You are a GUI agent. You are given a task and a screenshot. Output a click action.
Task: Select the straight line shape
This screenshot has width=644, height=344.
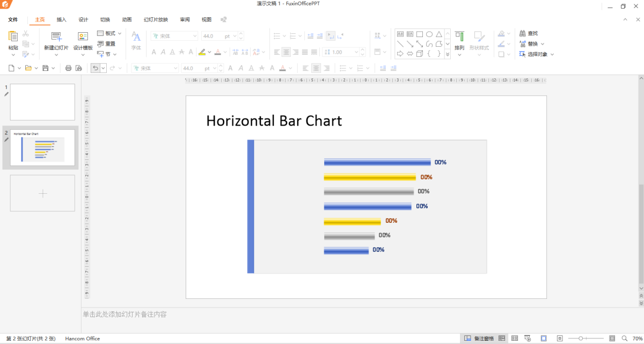point(400,44)
